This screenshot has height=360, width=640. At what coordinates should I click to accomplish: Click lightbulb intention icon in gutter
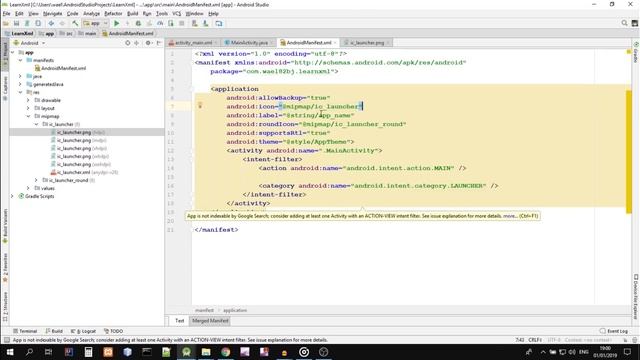point(200,106)
